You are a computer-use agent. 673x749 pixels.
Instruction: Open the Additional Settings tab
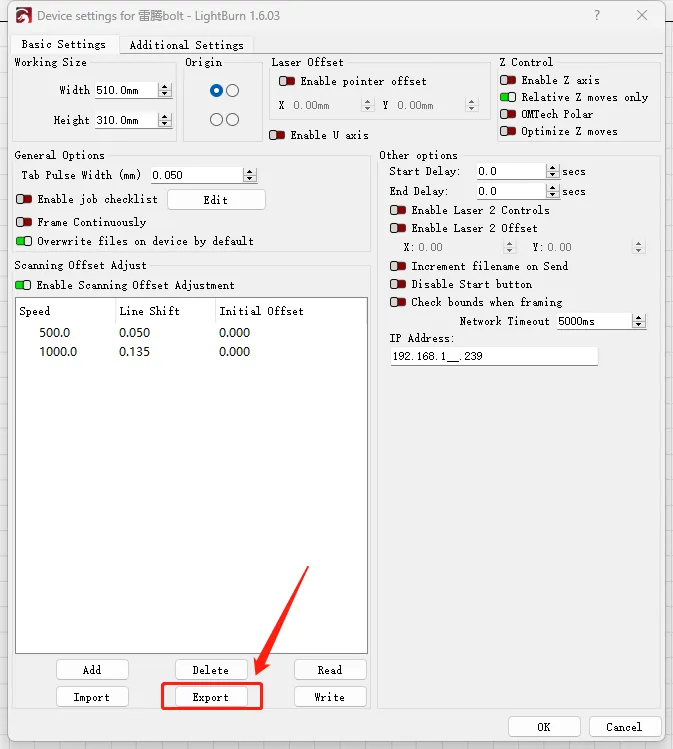point(186,45)
